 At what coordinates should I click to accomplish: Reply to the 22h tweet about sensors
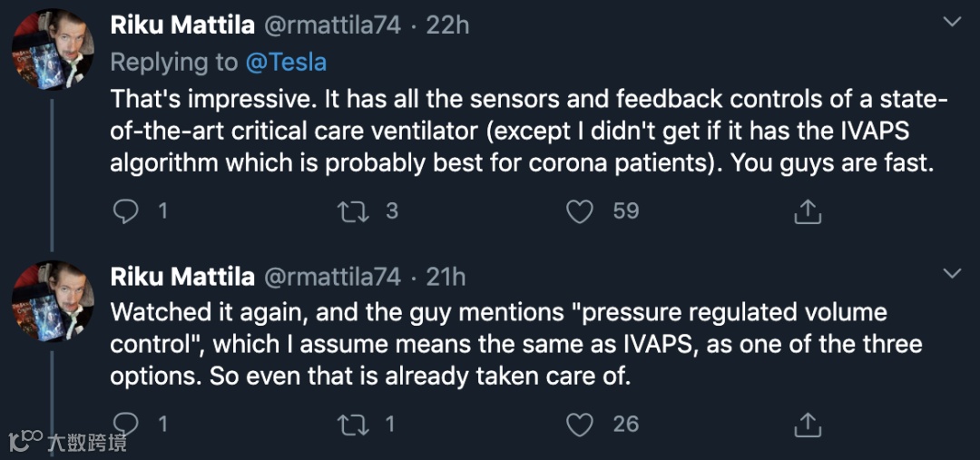125,211
